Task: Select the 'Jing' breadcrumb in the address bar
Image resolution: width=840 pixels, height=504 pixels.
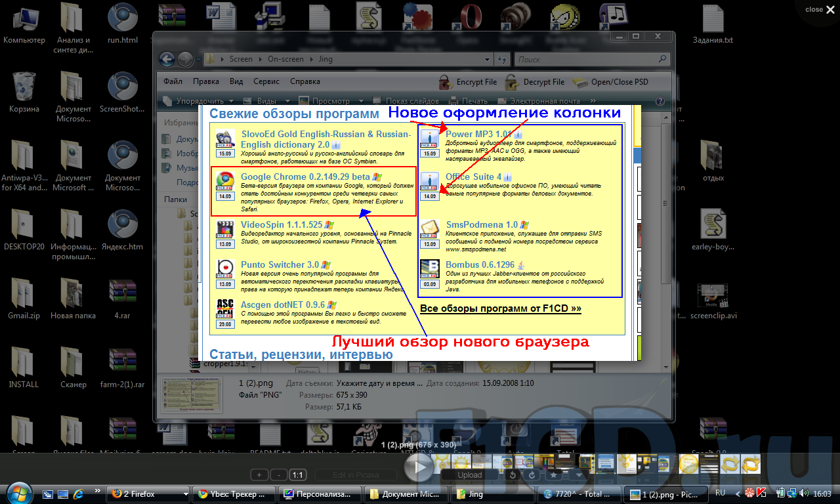Action: click(x=325, y=59)
